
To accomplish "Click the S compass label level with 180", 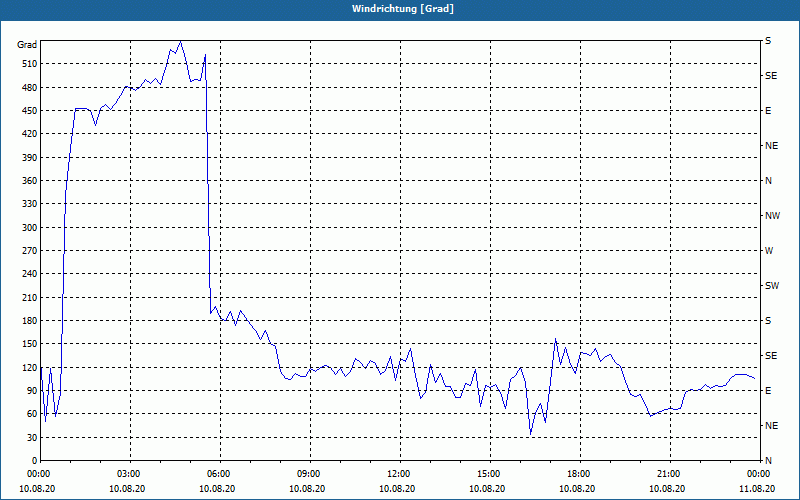I will (768, 321).
